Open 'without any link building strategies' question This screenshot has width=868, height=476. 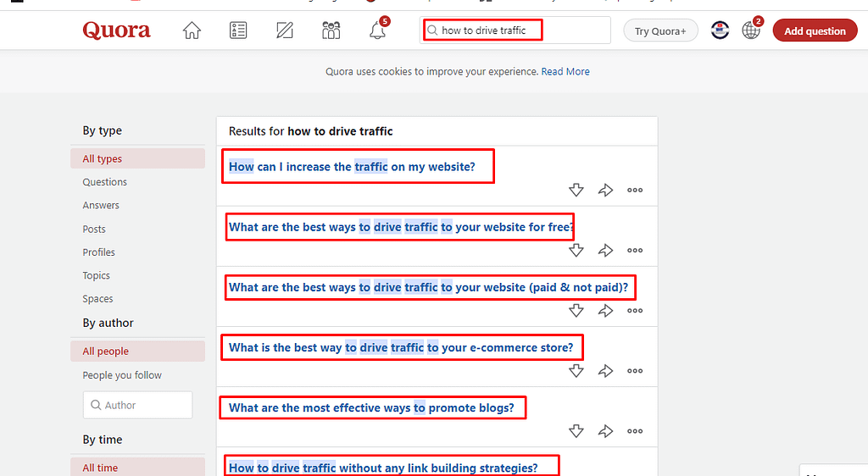pyautogui.click(x=383, y=468)
